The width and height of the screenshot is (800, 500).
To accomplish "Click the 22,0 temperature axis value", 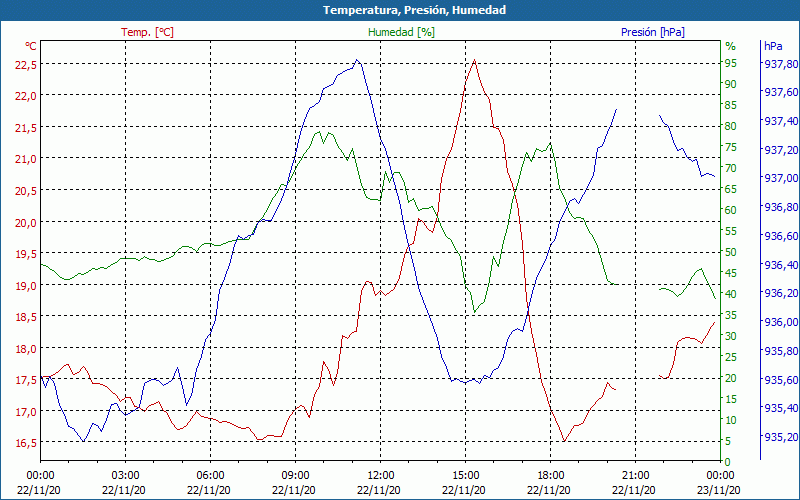I will (26, 96).
